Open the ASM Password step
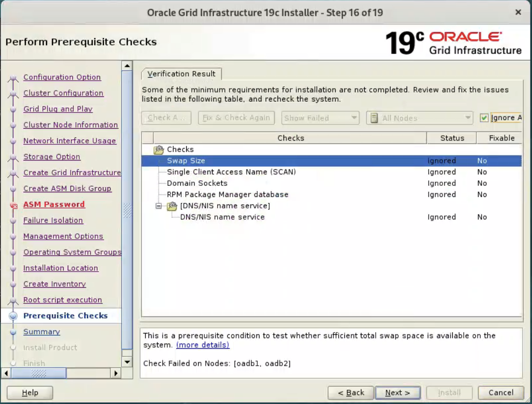Viewport: 532px width, 404px height. coord(54,204)
